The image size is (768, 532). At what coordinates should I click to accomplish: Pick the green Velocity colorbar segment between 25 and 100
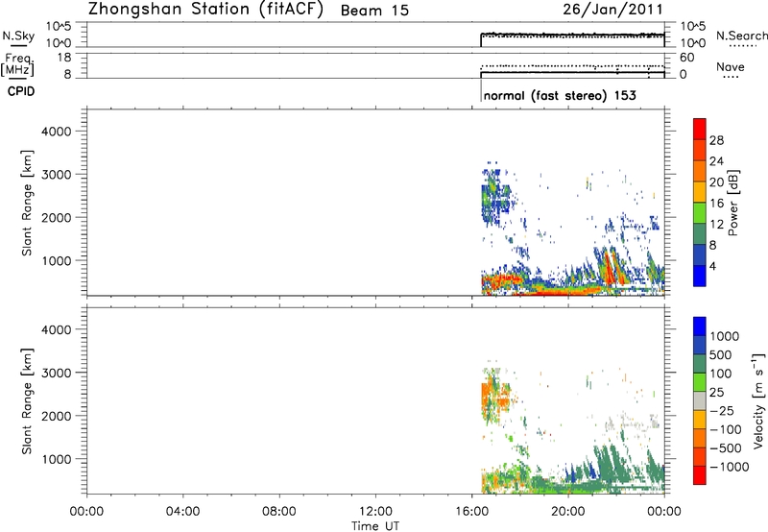pyautogui.click(x=700, y=382)
